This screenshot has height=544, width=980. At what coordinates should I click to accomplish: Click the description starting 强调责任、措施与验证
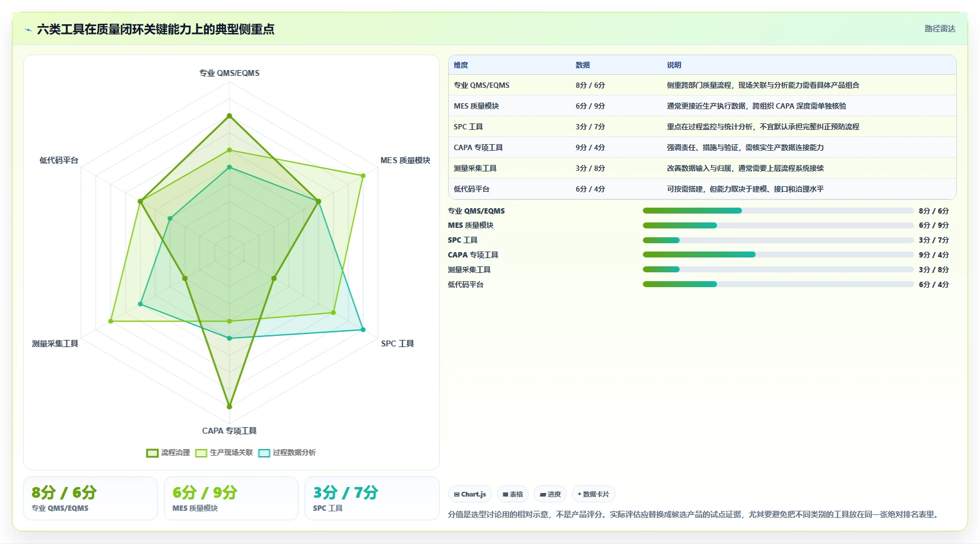point(745,148)
